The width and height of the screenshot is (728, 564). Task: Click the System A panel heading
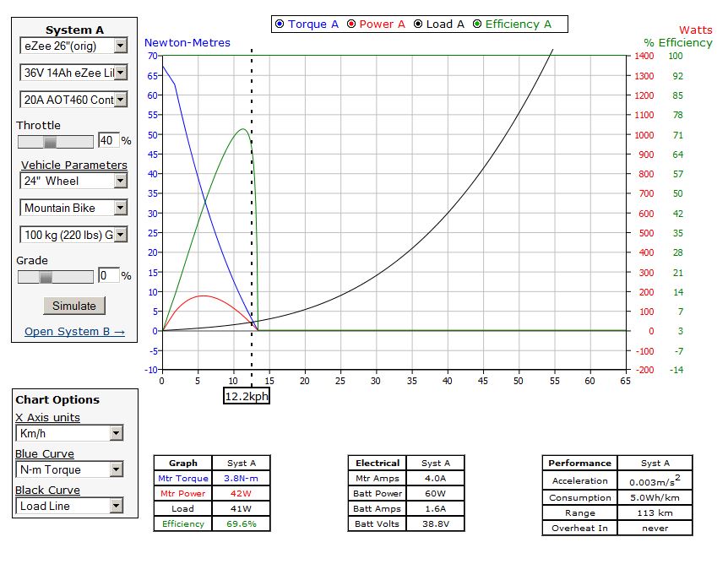point(74,30)
